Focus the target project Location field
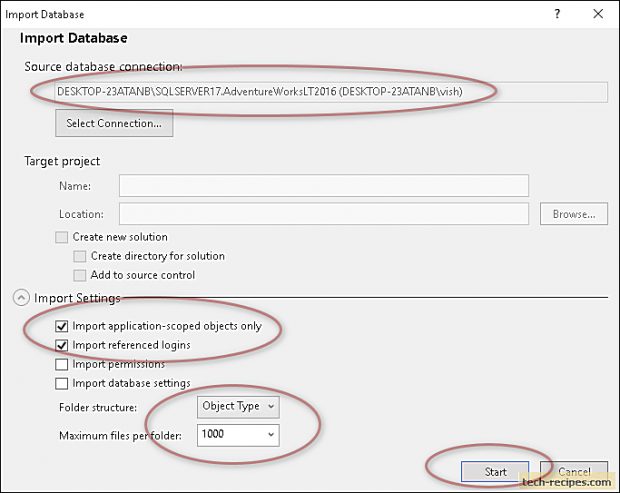 (324, 214)
